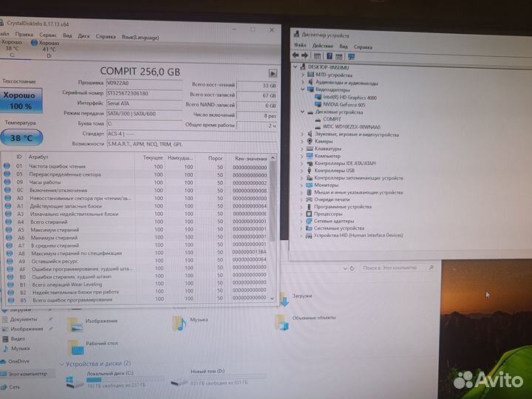This screenshot has width=532, height=399.
Task: Collapse the Видеоадаптеры node
Action: tap(302, 89)
